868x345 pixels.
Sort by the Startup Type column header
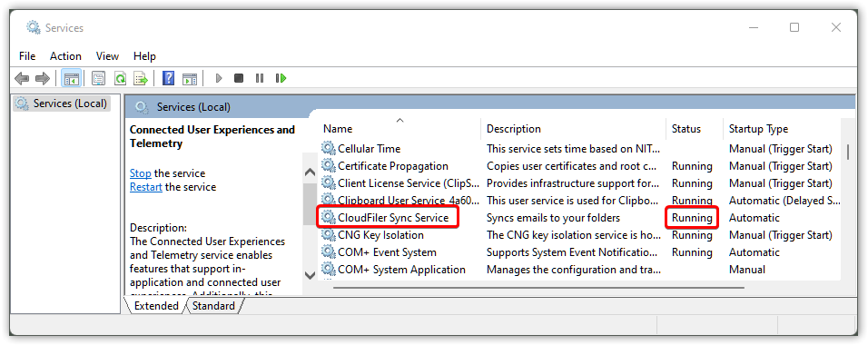point(758,129)
